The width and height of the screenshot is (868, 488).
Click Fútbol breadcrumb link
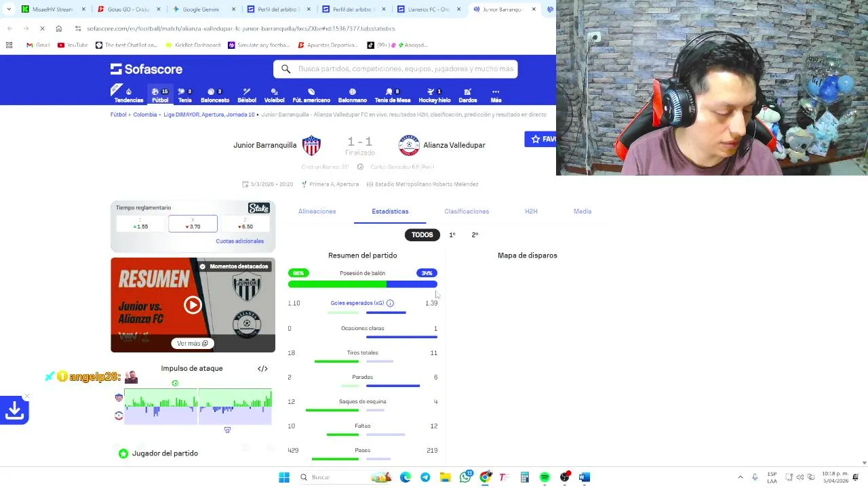[118, 115]
